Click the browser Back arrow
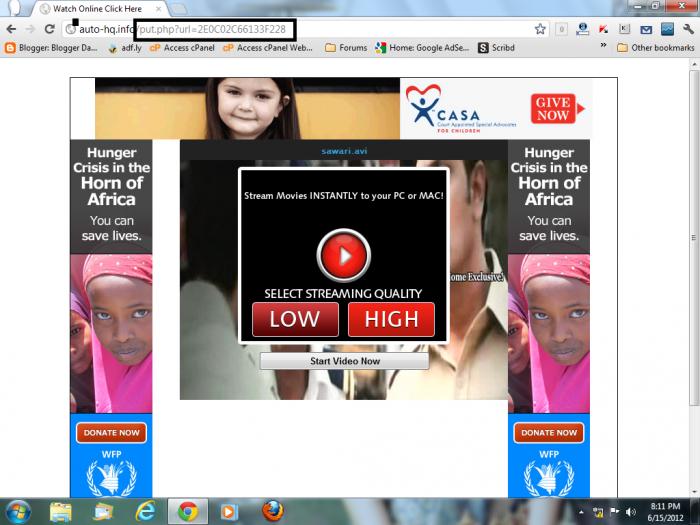 click(x=11, y=29)
